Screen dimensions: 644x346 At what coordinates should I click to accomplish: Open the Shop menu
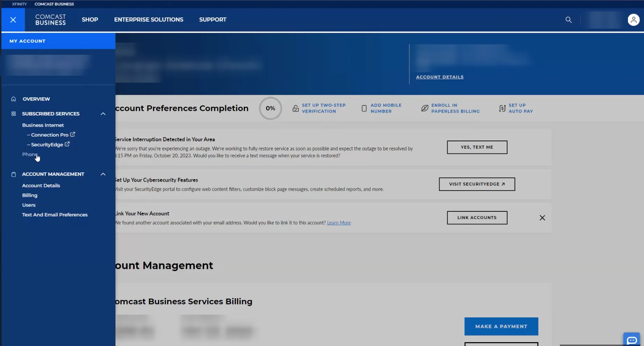tap(90, 20)
